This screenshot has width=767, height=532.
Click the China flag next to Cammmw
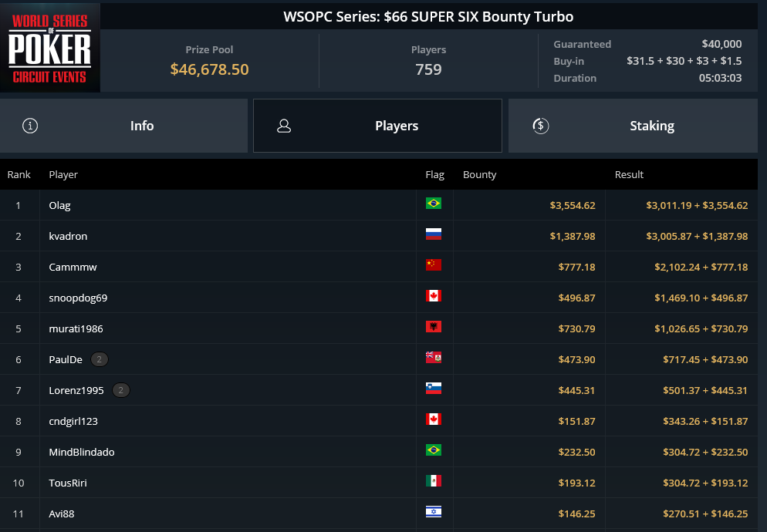coord(434,264)
